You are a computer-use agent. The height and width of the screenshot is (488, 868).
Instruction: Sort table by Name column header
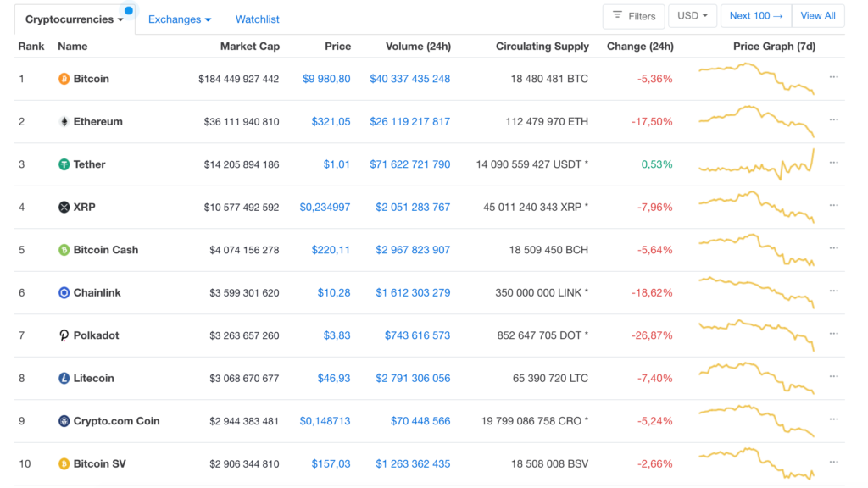[73, 47]
